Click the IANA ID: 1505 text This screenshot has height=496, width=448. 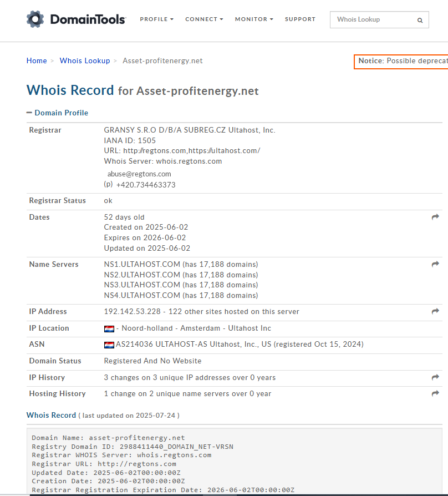tap(130, 140)
